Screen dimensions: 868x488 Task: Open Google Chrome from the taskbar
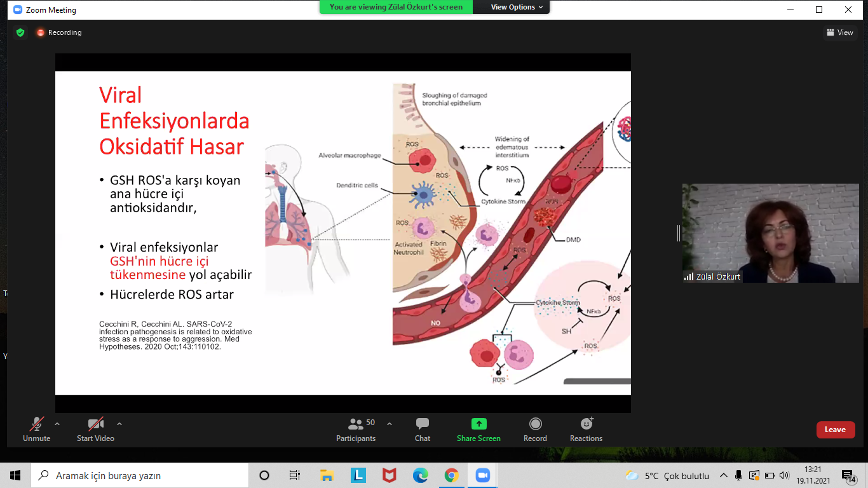451,475
